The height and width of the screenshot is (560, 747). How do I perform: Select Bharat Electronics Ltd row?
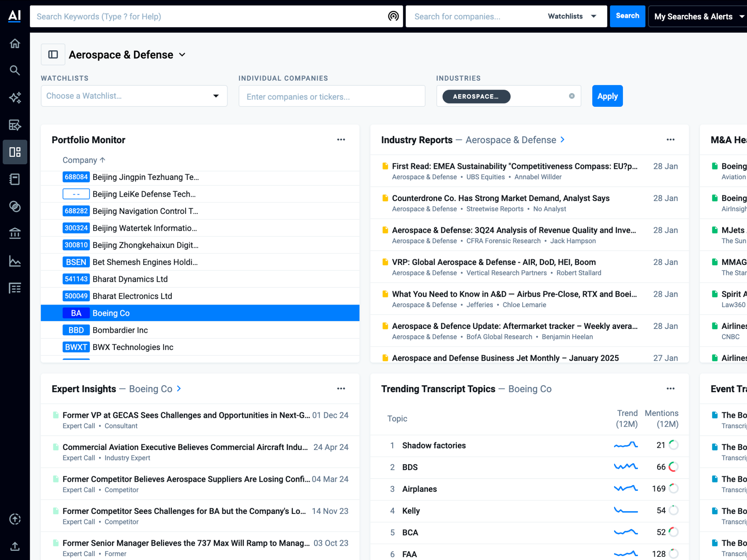pyautogui.click(x=200, y=296)
